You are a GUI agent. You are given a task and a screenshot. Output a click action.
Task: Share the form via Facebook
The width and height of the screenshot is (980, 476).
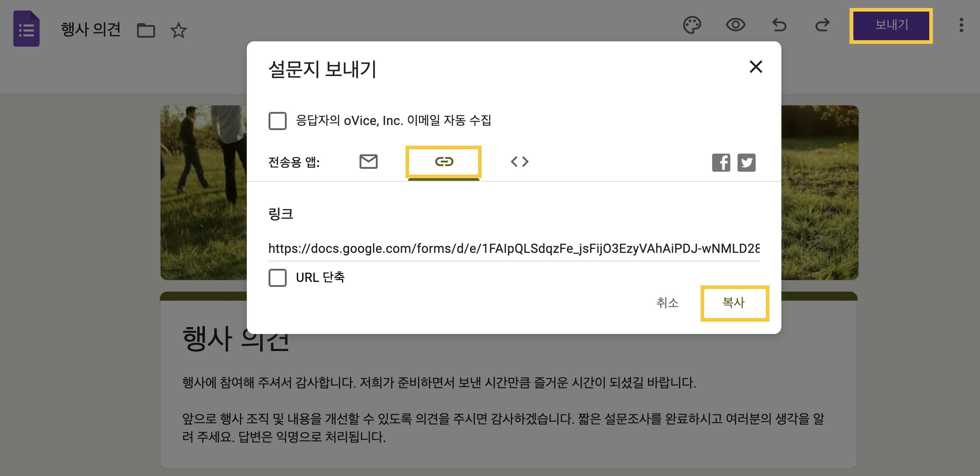tap(721, 163)
